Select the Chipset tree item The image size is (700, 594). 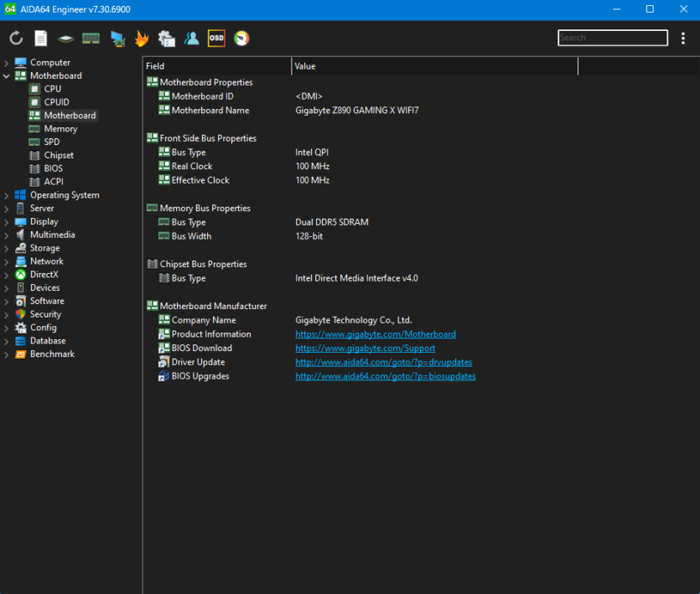(x=59, y=155)
